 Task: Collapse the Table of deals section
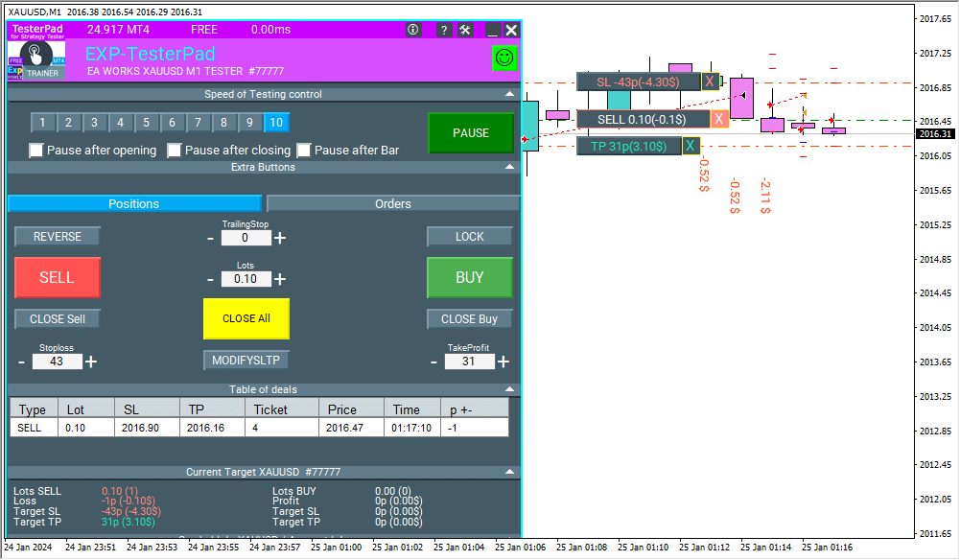[509, 389]
